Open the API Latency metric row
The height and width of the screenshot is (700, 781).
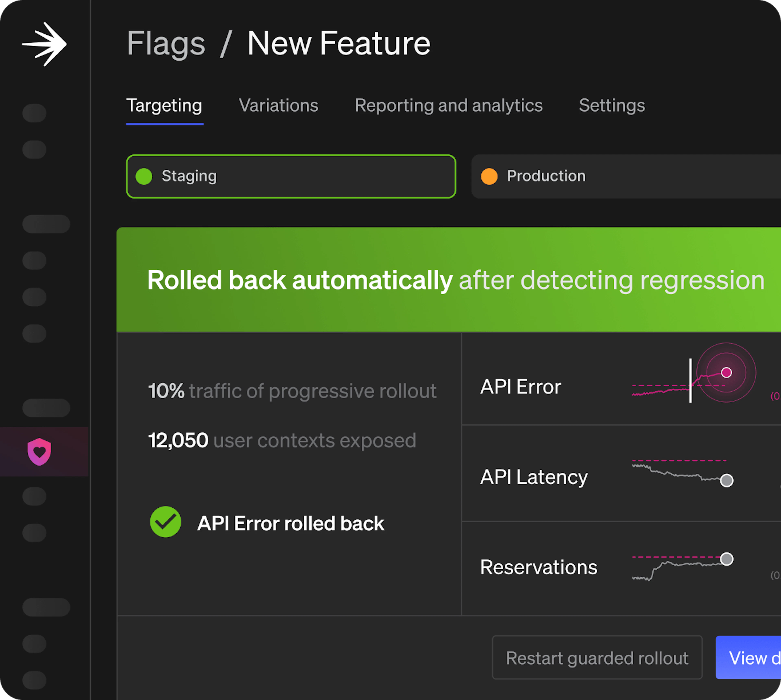click(534, 477)
